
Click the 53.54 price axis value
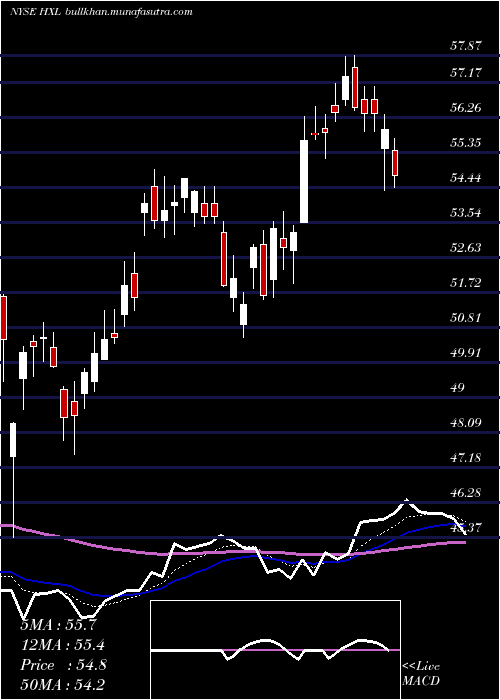[x=466, y=212]
